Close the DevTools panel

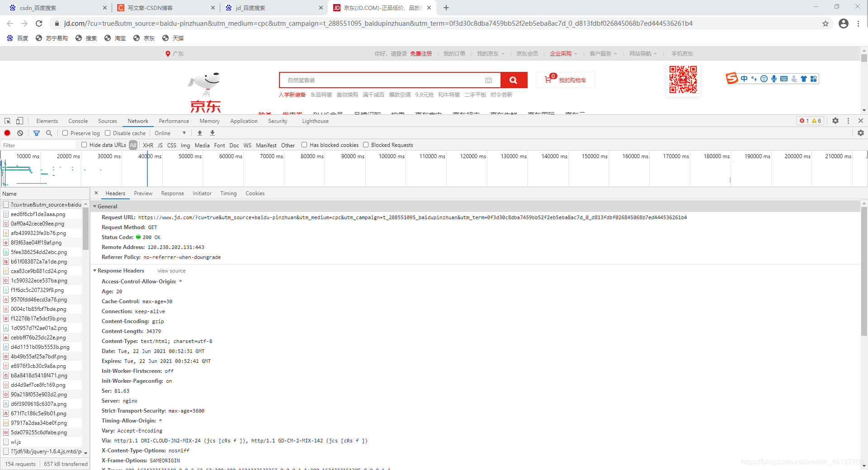pos(861,121)
